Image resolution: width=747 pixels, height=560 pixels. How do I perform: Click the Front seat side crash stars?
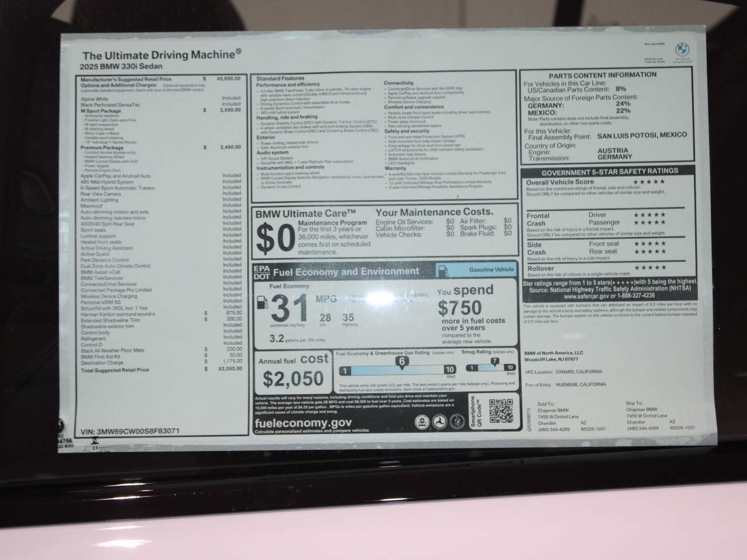coord(649,244)
